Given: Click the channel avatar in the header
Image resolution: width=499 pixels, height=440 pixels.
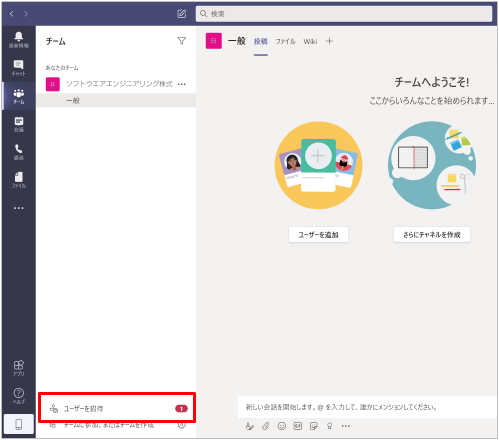Looking at the screenshot, I should pyautogui.click(x=214, y=41).
